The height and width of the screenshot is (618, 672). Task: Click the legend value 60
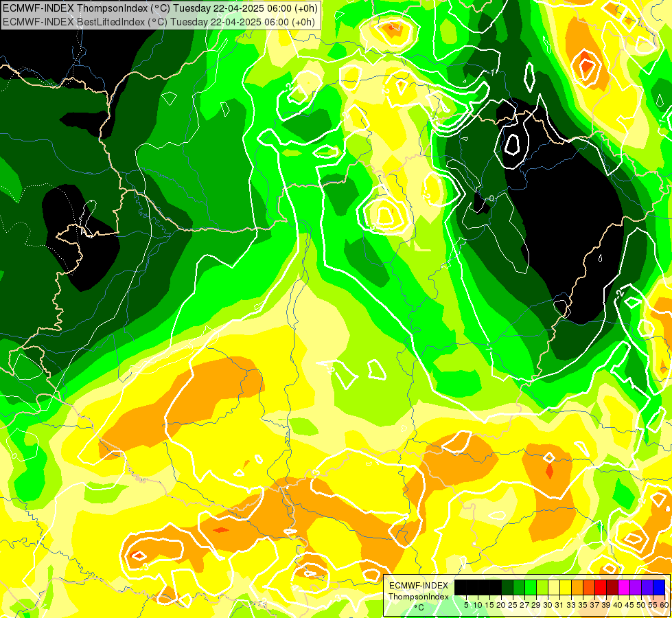(664, 605)
